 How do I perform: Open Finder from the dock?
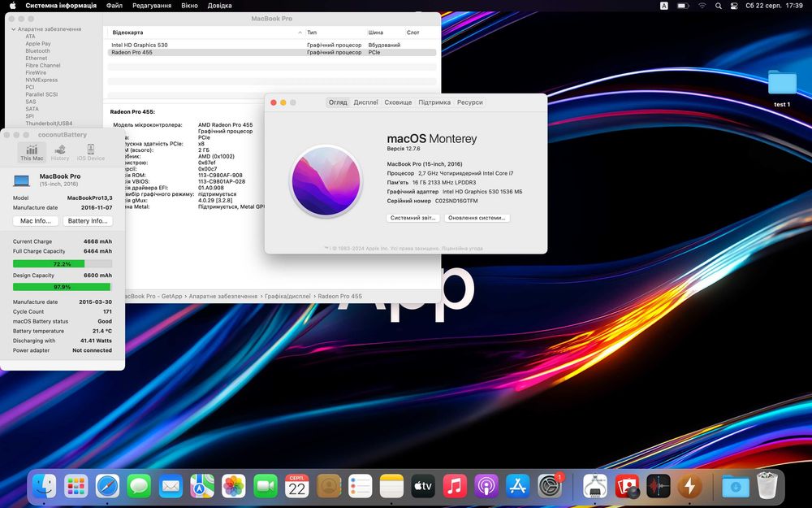click(x=45, y=486)
